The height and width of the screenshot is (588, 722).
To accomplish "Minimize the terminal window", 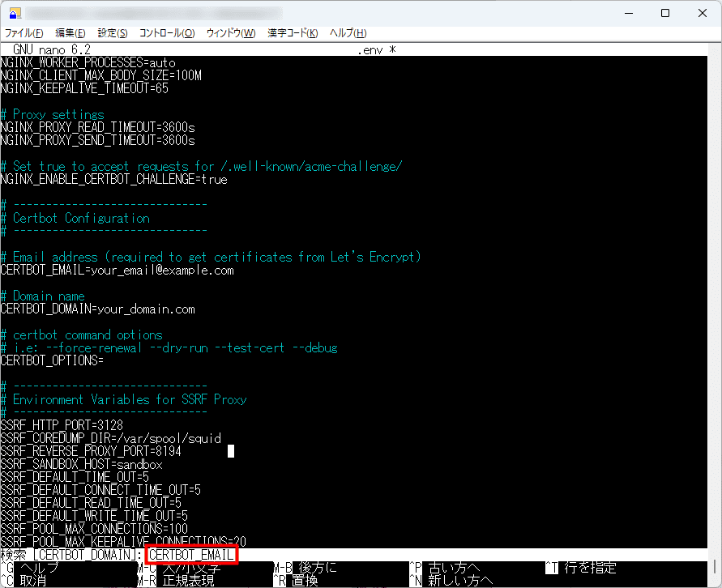I will point(628,13).
